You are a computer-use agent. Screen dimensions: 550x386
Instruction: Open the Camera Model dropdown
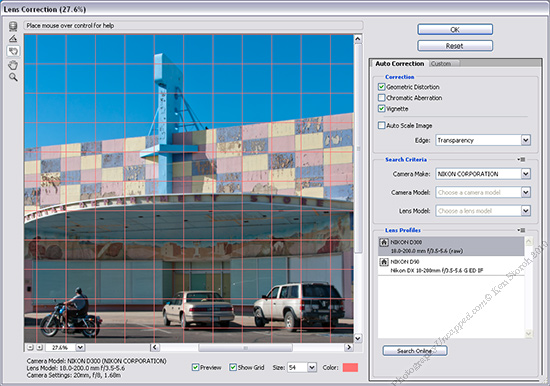525,192
